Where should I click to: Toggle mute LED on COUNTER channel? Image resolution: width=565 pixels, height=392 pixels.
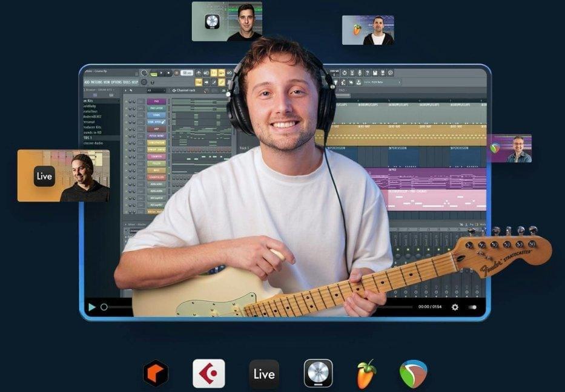126,157
